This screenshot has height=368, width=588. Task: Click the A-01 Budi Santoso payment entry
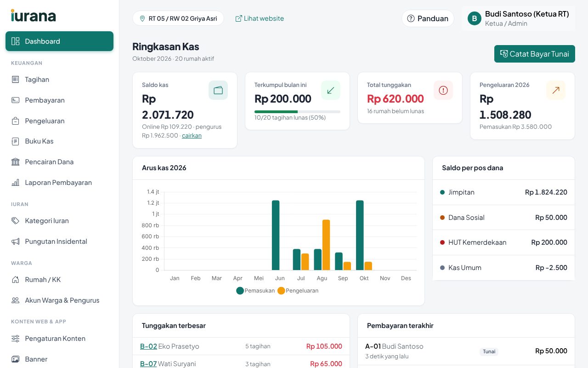point(466,351)
